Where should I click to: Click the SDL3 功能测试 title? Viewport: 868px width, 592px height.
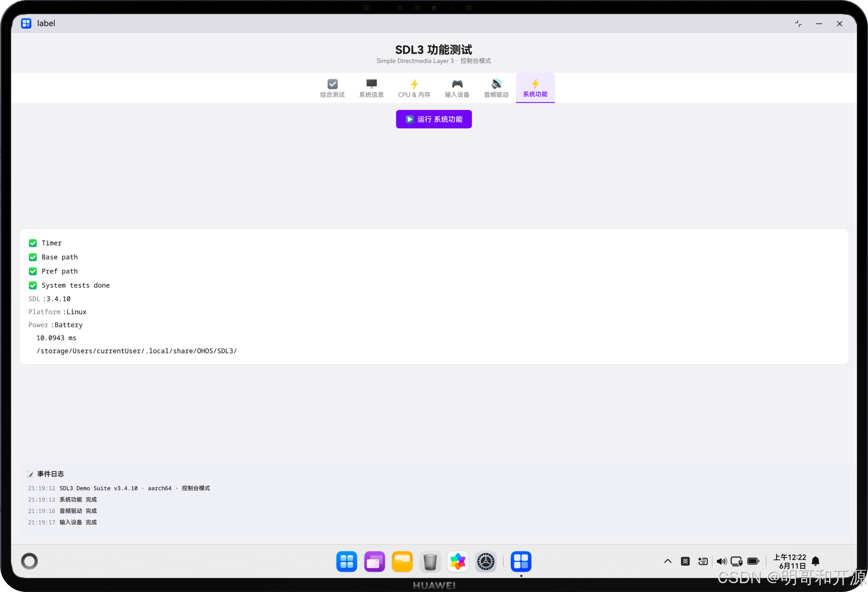point(434,50)
